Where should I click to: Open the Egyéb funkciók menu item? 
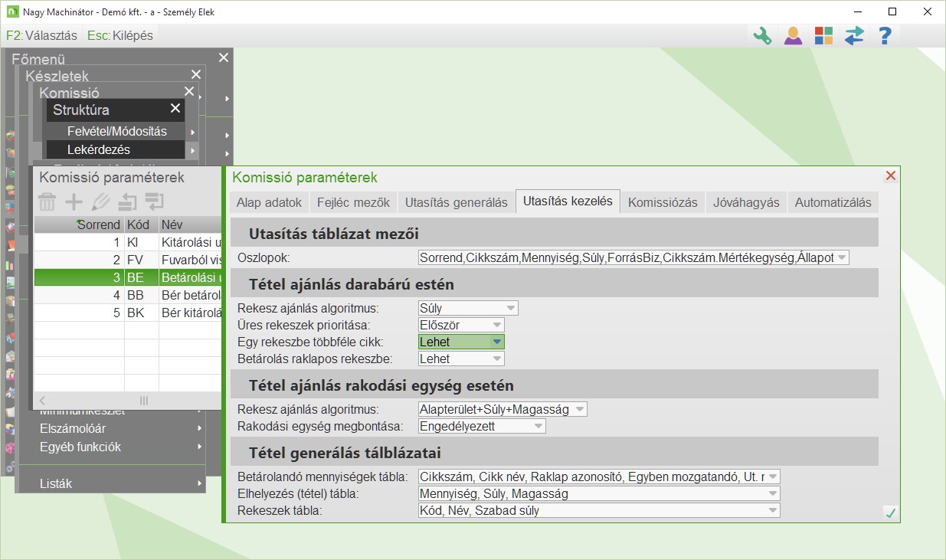coord(112,447)
